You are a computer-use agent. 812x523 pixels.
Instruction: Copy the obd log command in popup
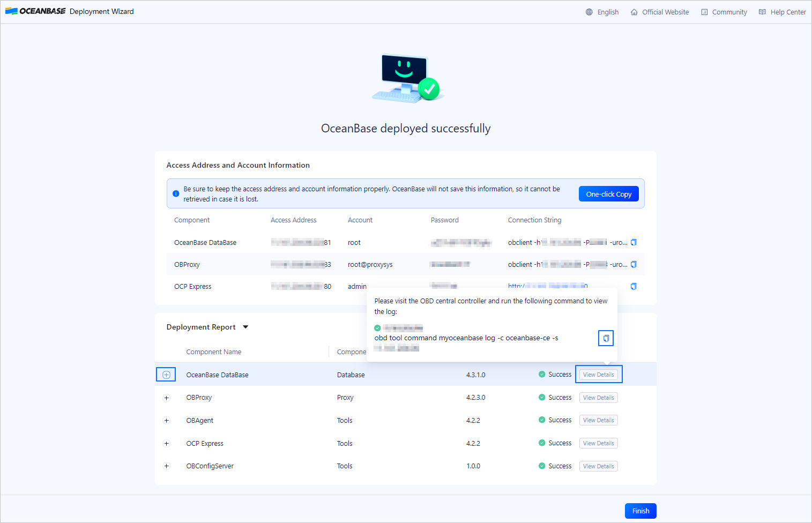click(606, 338)
